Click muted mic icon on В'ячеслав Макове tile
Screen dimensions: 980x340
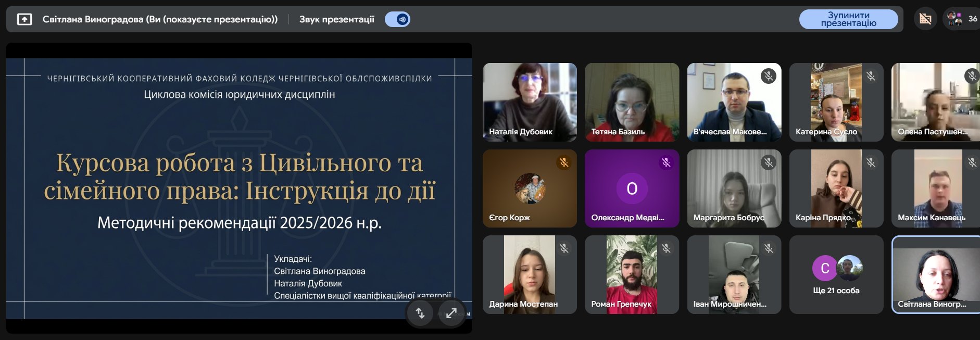pos(768,77)
